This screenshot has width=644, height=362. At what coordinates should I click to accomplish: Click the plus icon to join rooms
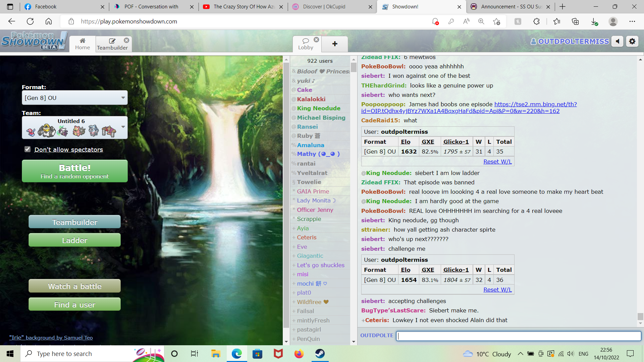coord(334,44)
